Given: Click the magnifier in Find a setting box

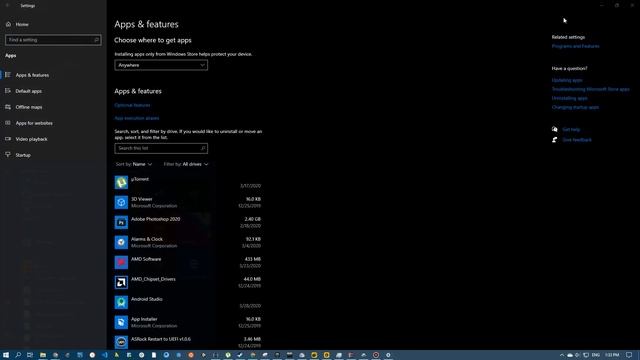Looking at the screenshot, I should [96, 40].
